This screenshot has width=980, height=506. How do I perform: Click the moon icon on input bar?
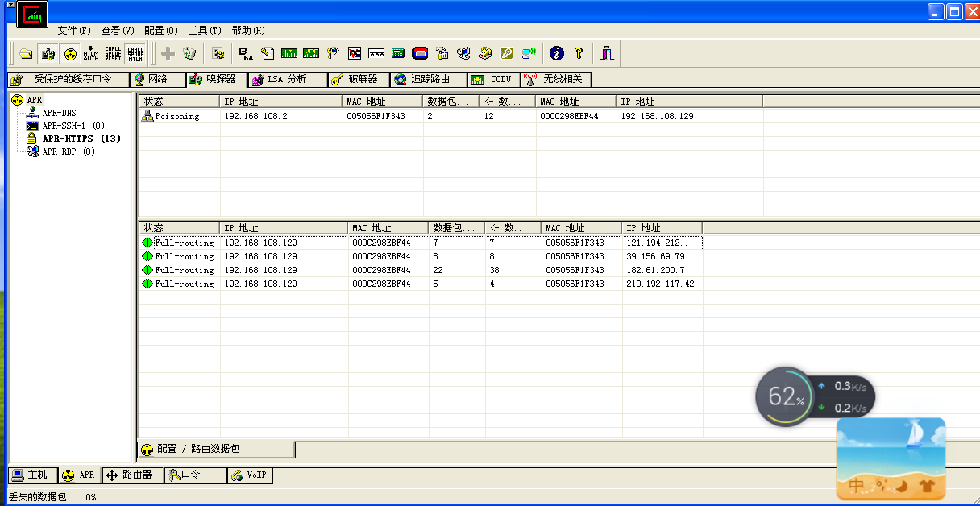(x=903, y=486)
